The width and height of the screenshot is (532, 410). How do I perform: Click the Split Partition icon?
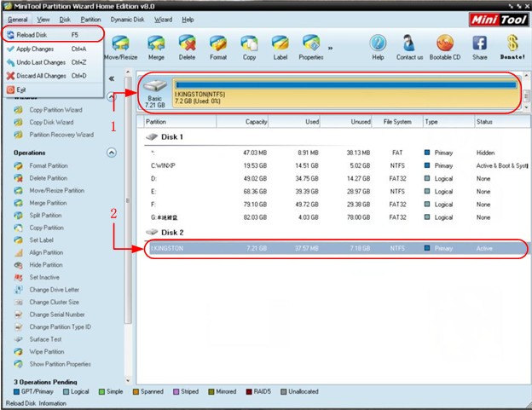click(x=18, y=216)
